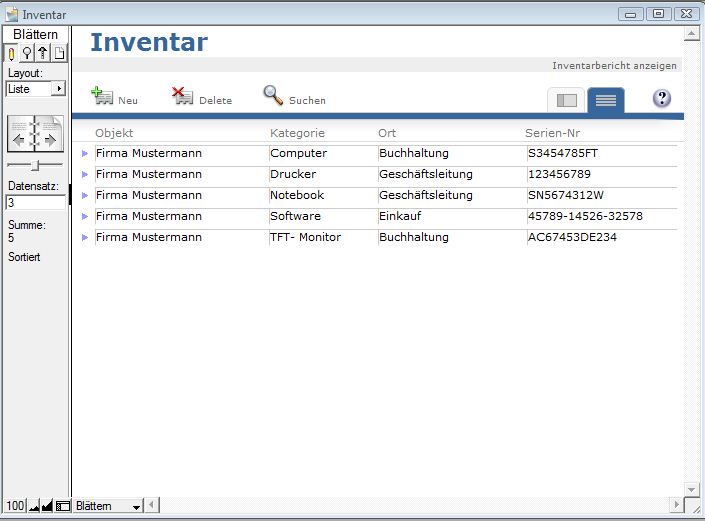Switch to the form view tab
The height and width of the screenshot is (521, 705).
click(567, 100)
